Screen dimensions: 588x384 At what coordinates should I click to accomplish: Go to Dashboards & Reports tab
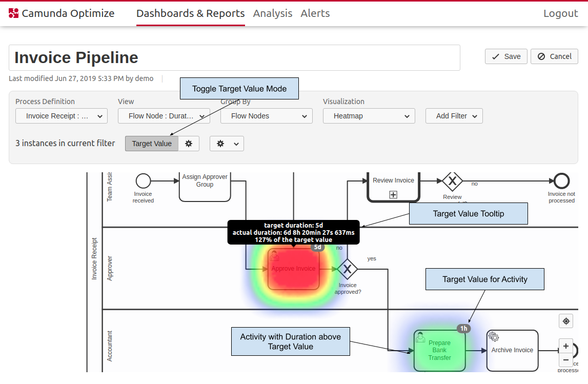191,13
